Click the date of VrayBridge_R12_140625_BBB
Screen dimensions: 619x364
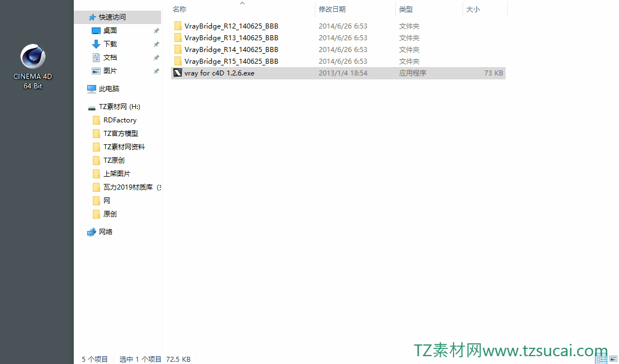point(343,26)
